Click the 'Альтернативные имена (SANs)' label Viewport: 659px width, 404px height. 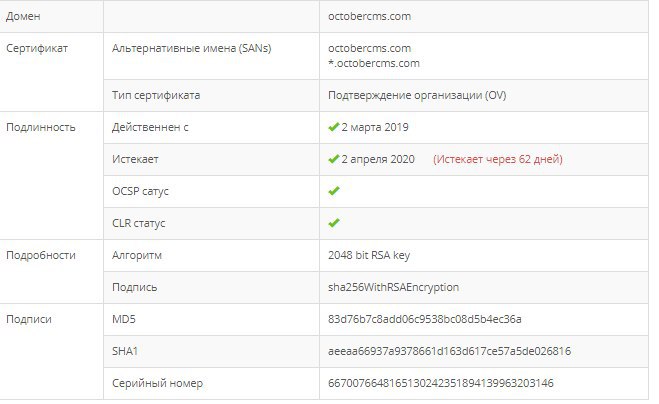192,48
